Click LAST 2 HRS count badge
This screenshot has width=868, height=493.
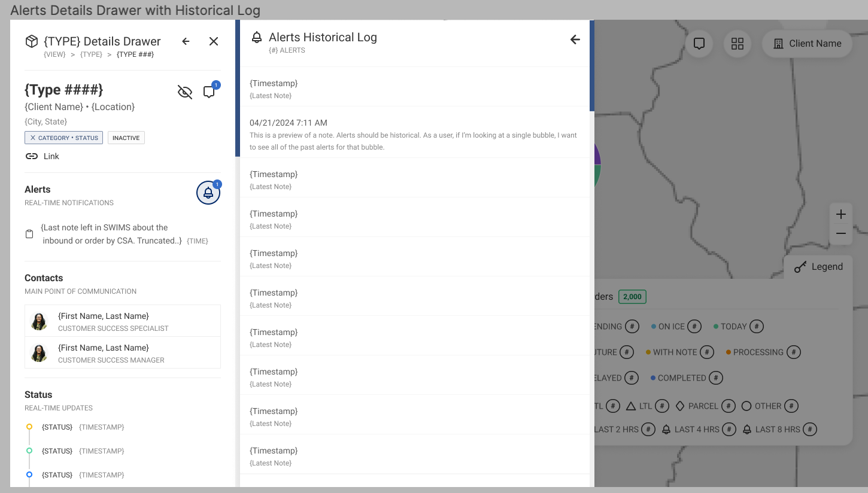tap(648, 430)
